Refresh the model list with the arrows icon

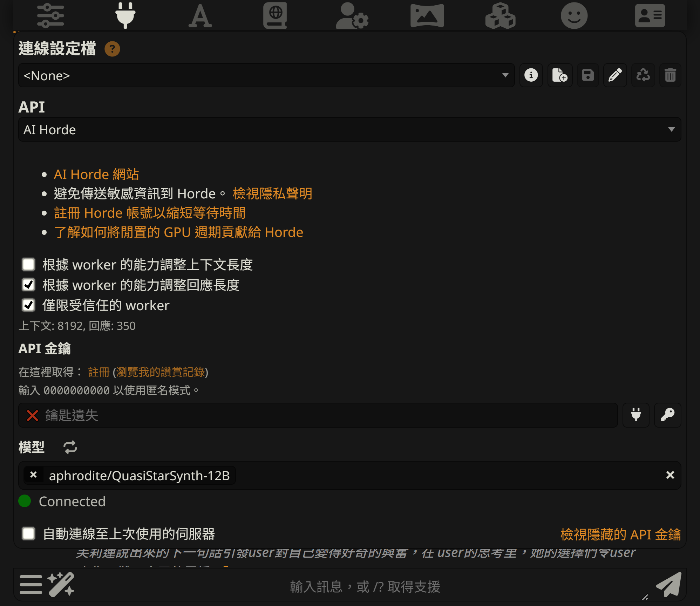coord(70,447)
